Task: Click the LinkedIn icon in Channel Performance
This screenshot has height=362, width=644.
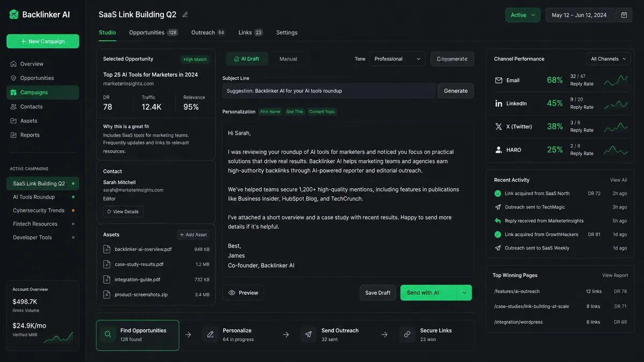Action: [499, 104]
